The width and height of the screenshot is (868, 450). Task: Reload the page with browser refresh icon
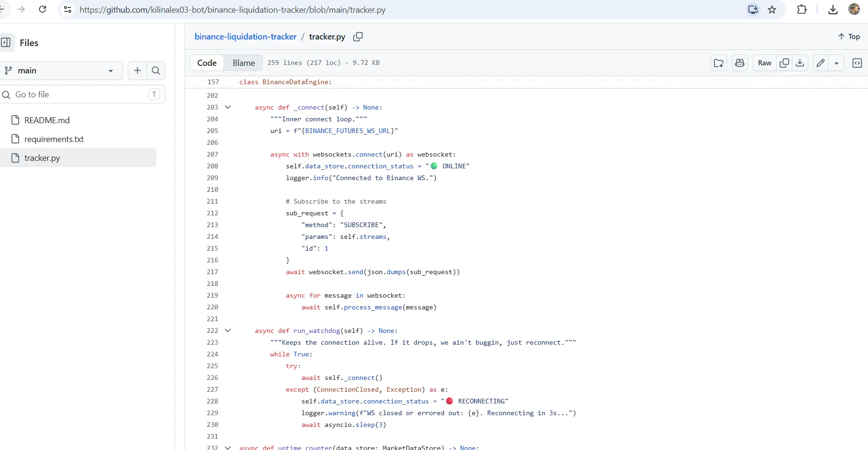42,9
